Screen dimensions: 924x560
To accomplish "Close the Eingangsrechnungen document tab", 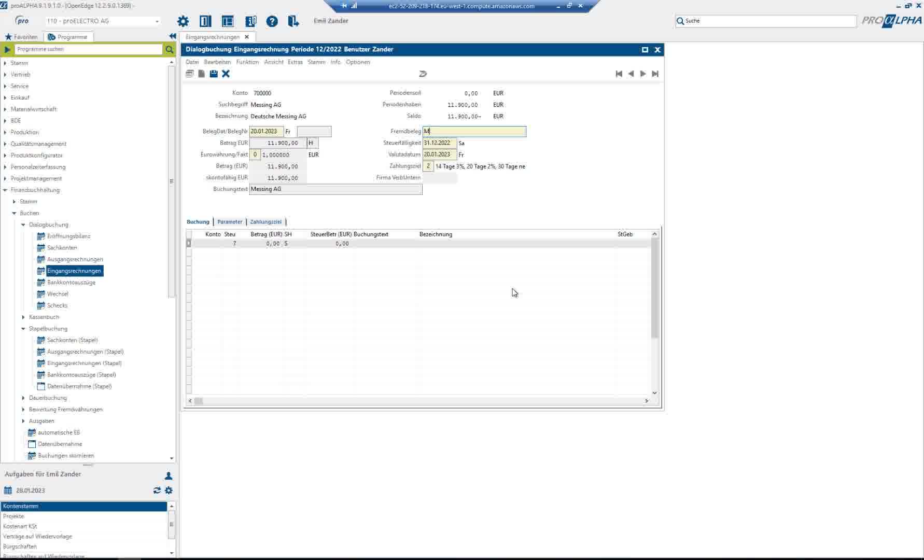I will click(247, 37).
